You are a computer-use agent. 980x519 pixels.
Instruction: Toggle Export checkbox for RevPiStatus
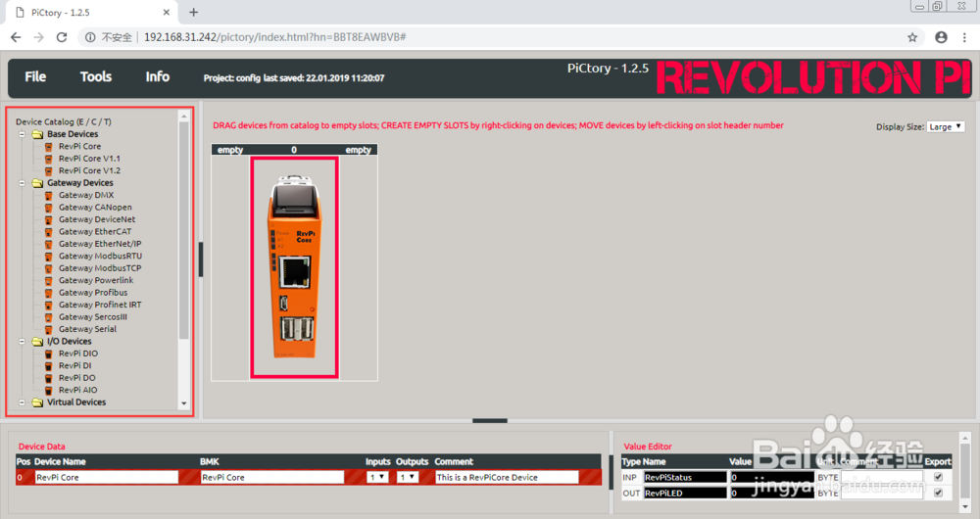pos(938,477)
